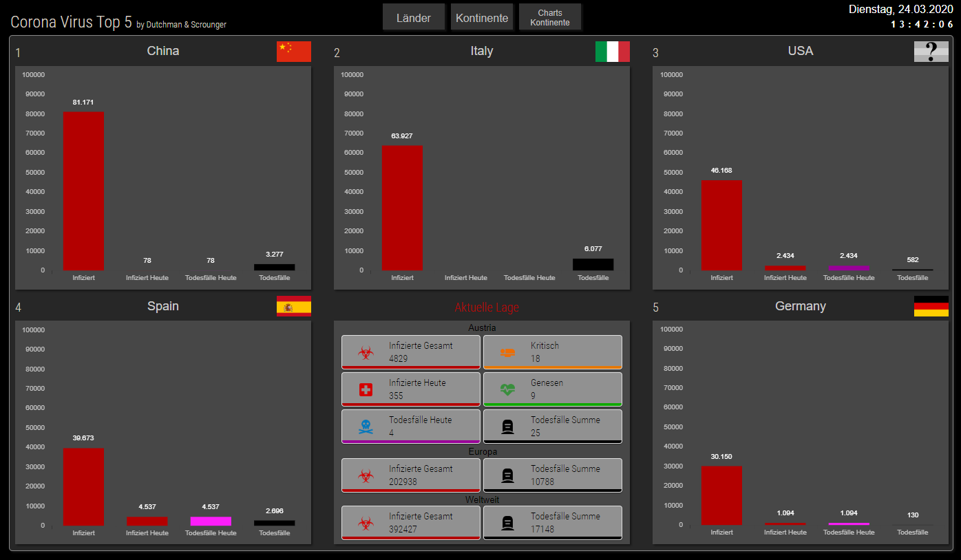This screenshot has height=560, width=961.
Task: Click the clock 13:42:06
Action: click(x=922, y=24)
